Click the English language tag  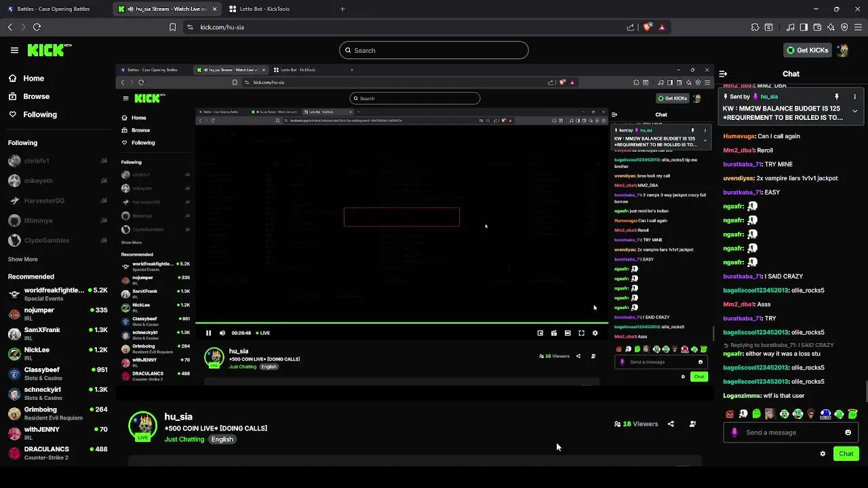(222, 439)
